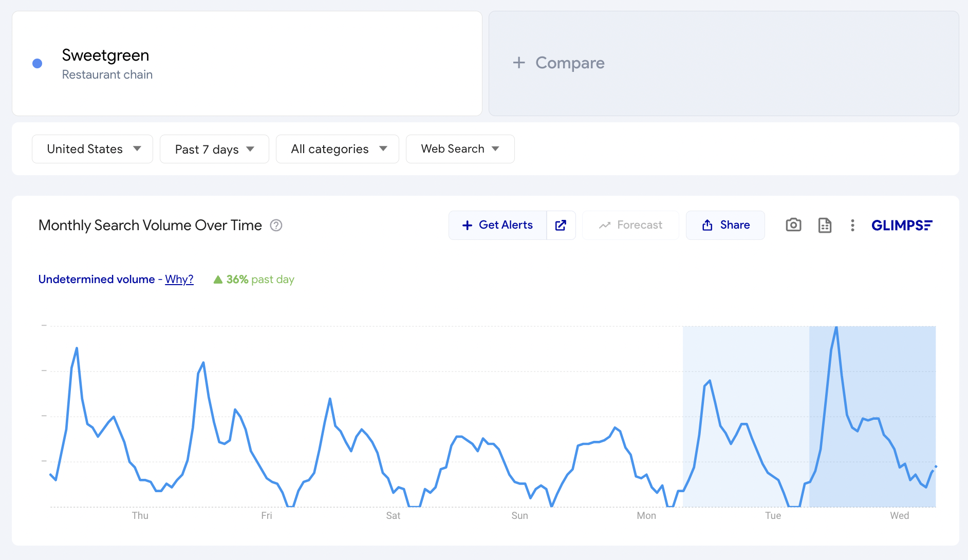Click the help question mark beside chart title
The image size is (968, 560).
click(x=276, y=226)
